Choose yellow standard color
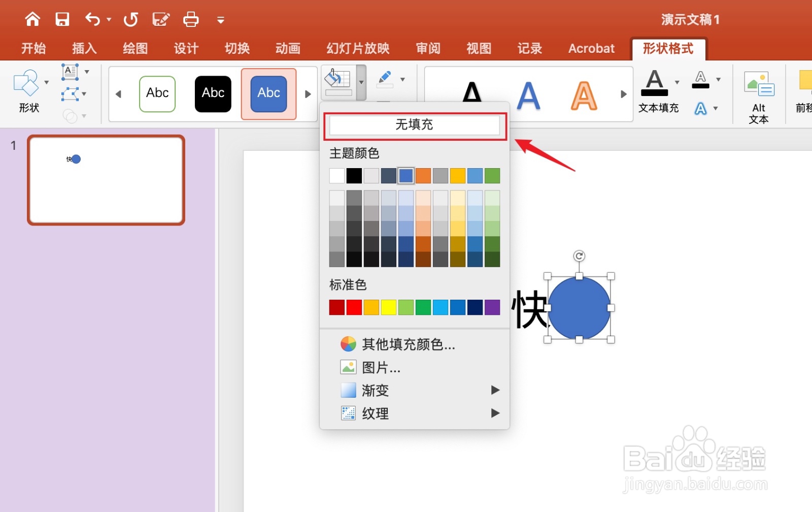812x512 pixels. (x=389, y=307)
